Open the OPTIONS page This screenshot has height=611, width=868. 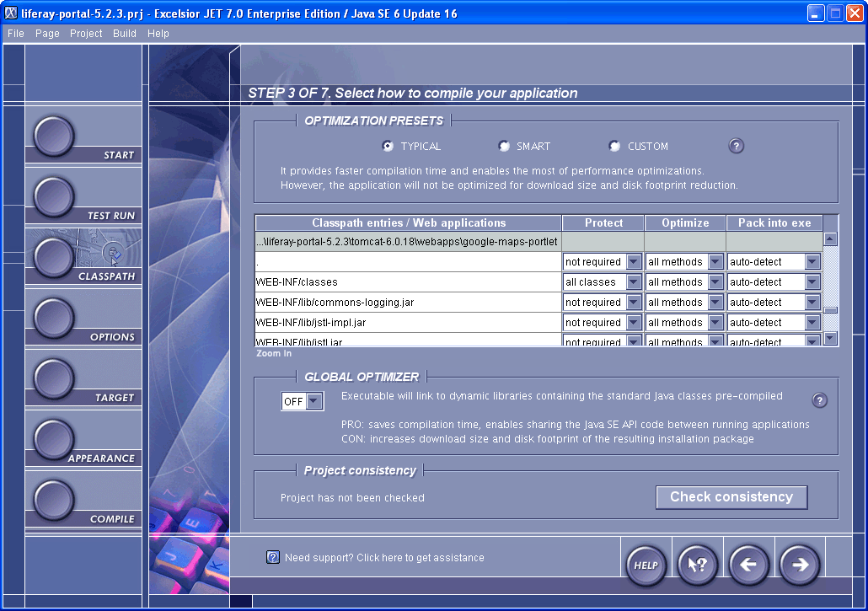point(54,319)
